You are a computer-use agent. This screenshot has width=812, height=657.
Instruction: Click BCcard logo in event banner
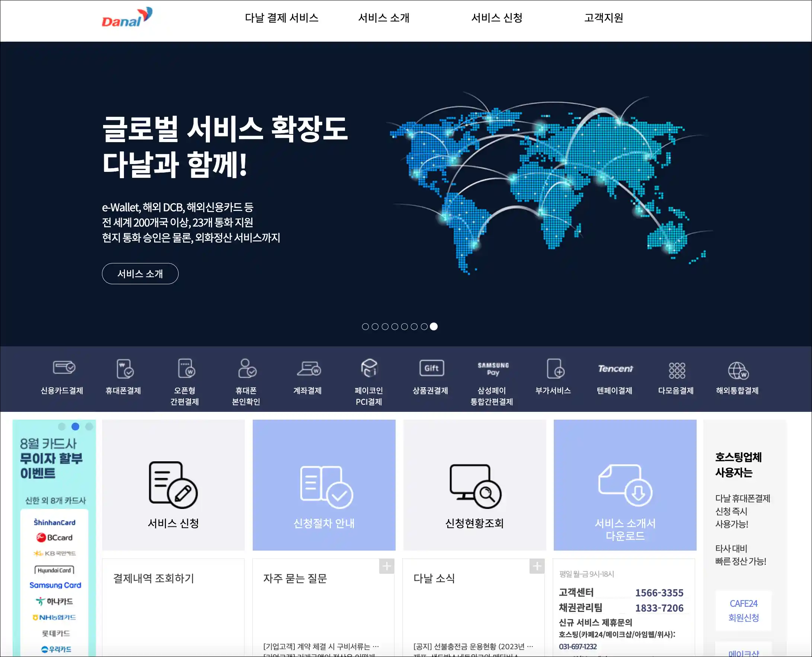click(54, 538)
